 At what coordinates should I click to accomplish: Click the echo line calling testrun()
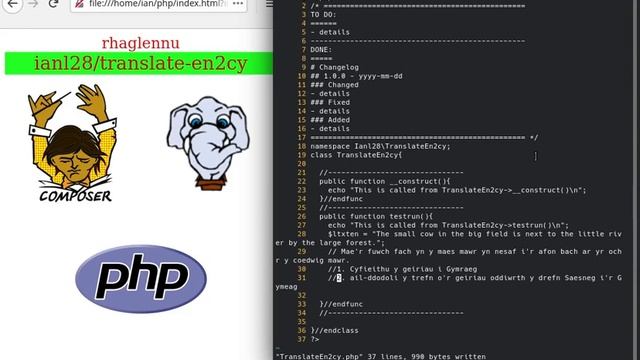(x=448, y=225)
